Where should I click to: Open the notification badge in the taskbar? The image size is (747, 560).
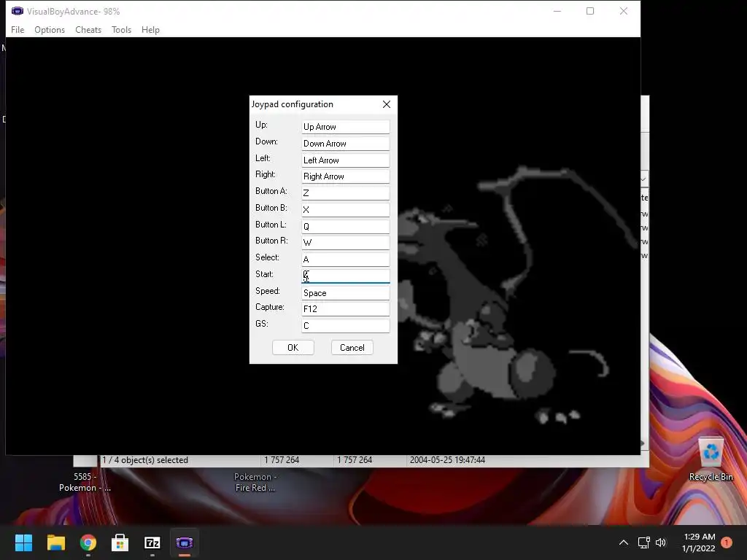coord(727,542)
